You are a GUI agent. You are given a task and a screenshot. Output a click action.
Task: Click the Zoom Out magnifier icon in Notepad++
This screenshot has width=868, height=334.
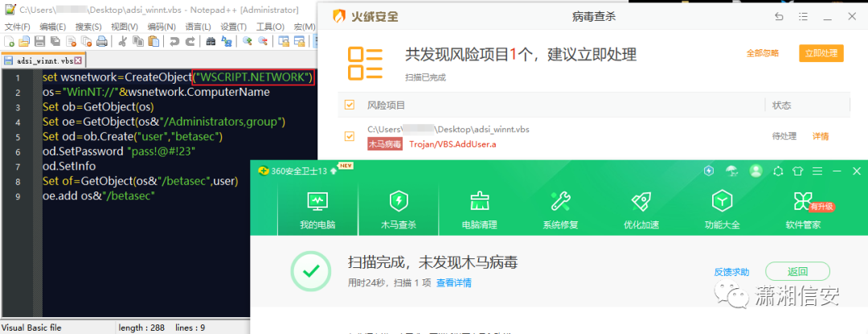coord(262,41)
